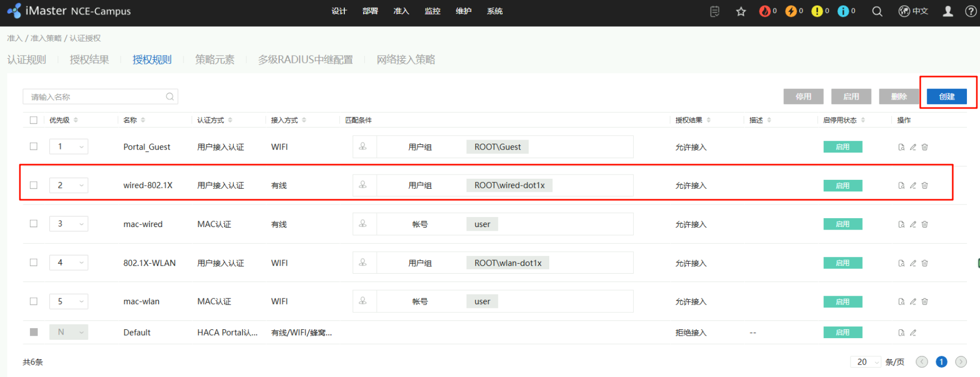
Task: Click the favorites star icon in header
Action: point(741,12)
